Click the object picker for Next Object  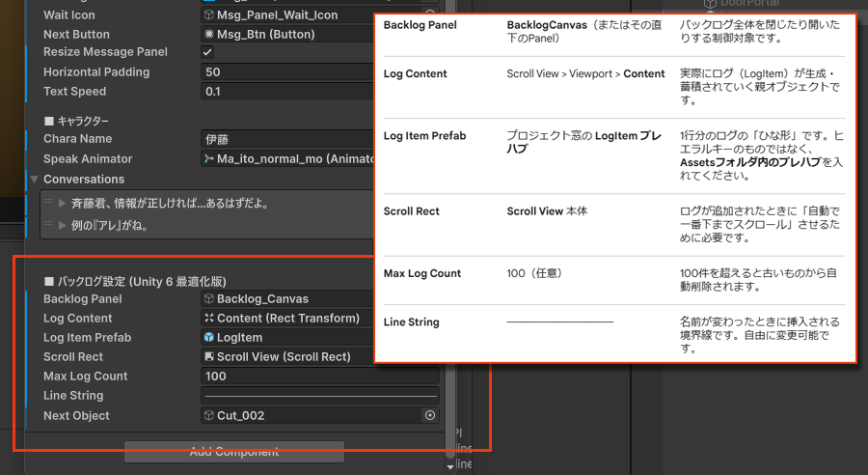(430, 415)
